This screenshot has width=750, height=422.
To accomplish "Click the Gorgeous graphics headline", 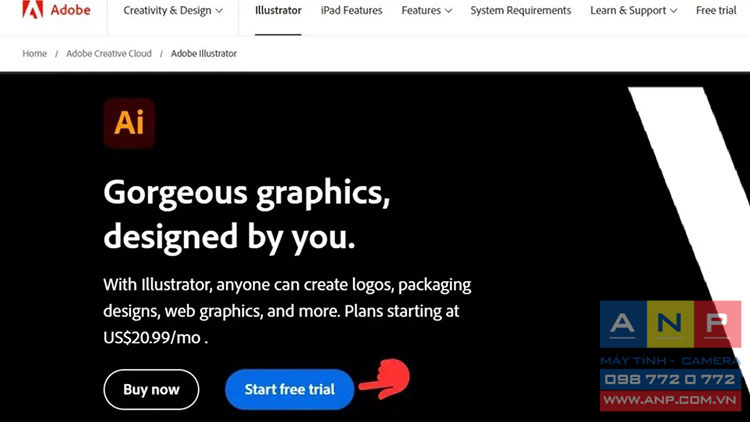I will pos(247,214).
